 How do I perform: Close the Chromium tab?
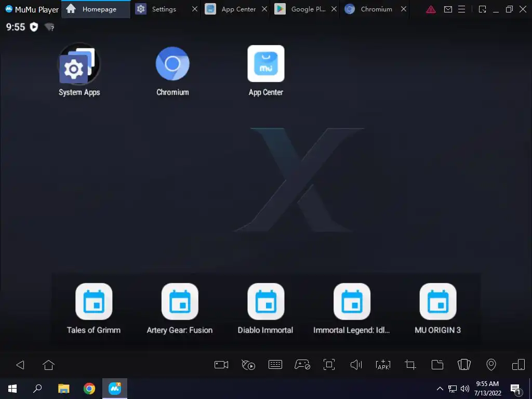click(404, 9)
